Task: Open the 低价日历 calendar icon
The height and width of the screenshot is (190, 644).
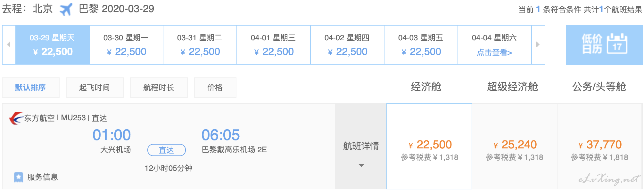Action: [604, 45]
